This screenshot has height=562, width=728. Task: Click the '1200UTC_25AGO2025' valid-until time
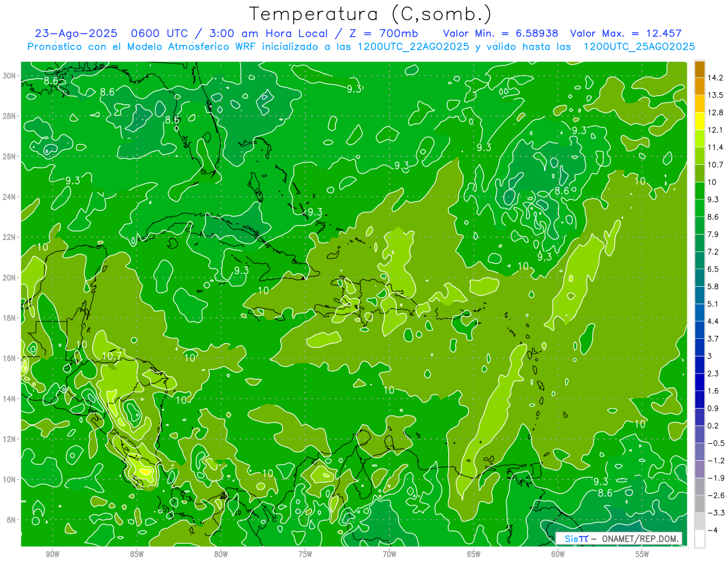click(x=639, y=47)
